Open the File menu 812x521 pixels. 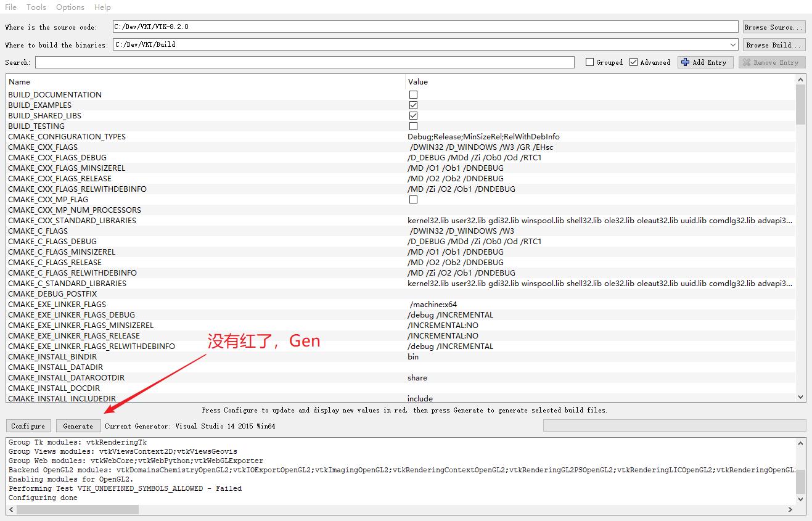(11, 7)
